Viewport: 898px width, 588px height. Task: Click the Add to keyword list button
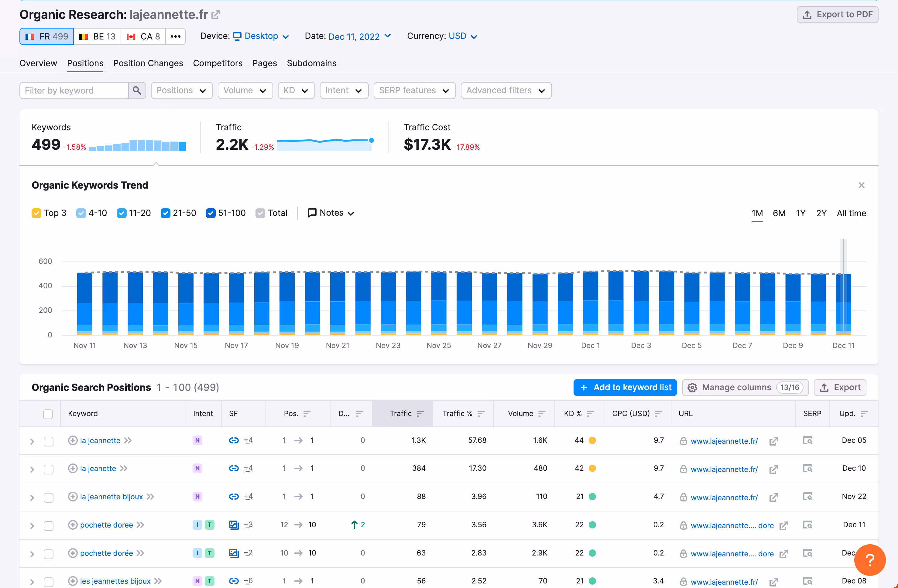[x=625, y=387]
